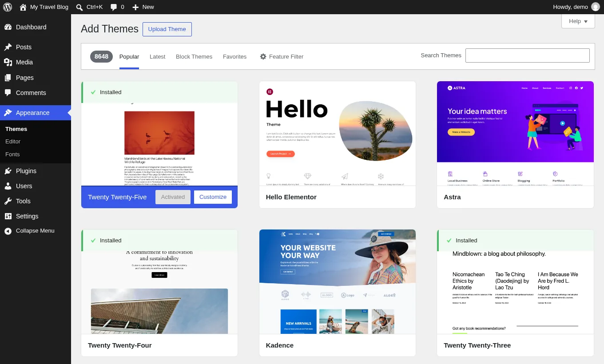Viewport: 604px width, 364px height.
Task: Open the Feature Filter gear icon
Action: (263, 56)
